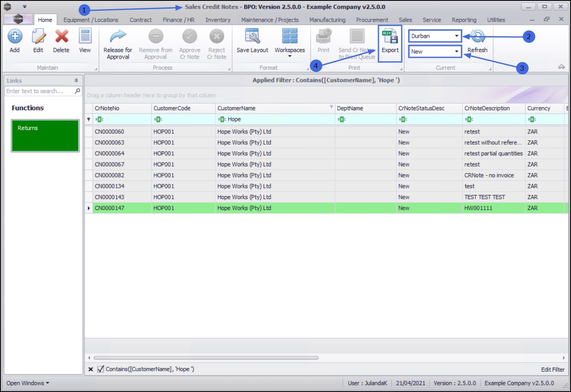Open the quick access toolbar arrow
Viewport: 571px width, 392px height.
(x=25, y=7)
